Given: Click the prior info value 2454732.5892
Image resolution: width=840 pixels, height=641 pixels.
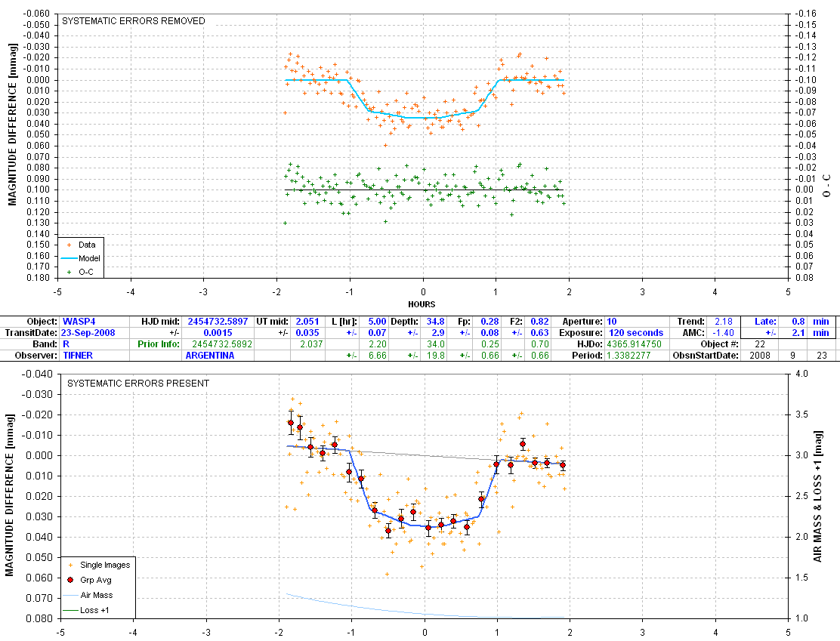Looking at the screenshot, I should (x=222, y=344).
